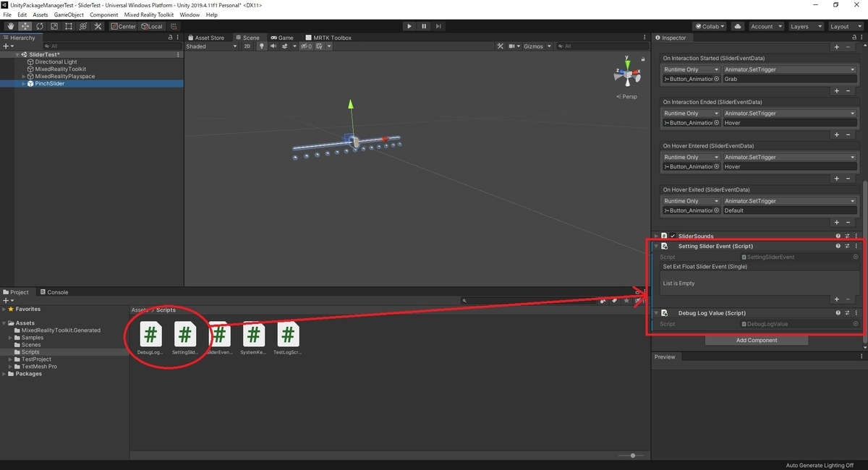The height and width of the screenshot is (470, 868).
Task: Open the GameObject menu
Action: click(69, 14)
